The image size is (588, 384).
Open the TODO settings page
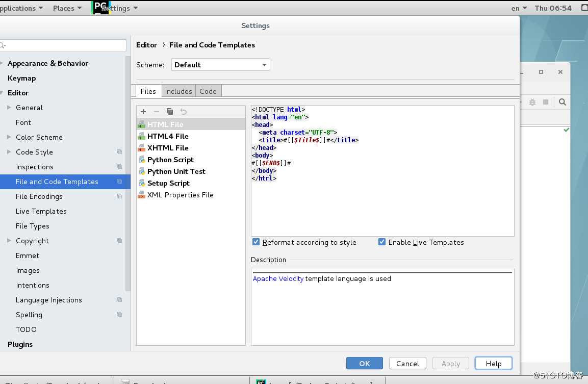tap(26, 329)
